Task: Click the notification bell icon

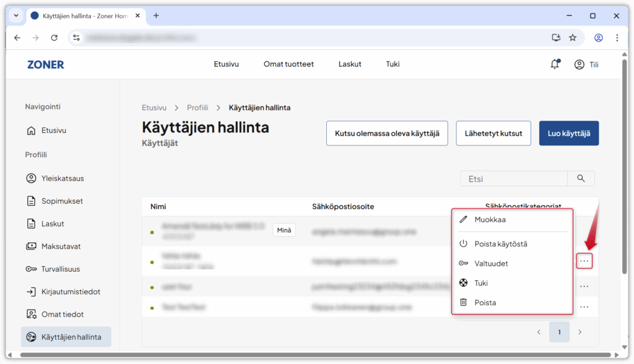Action: pyautogui.click(x=555, y=64)
